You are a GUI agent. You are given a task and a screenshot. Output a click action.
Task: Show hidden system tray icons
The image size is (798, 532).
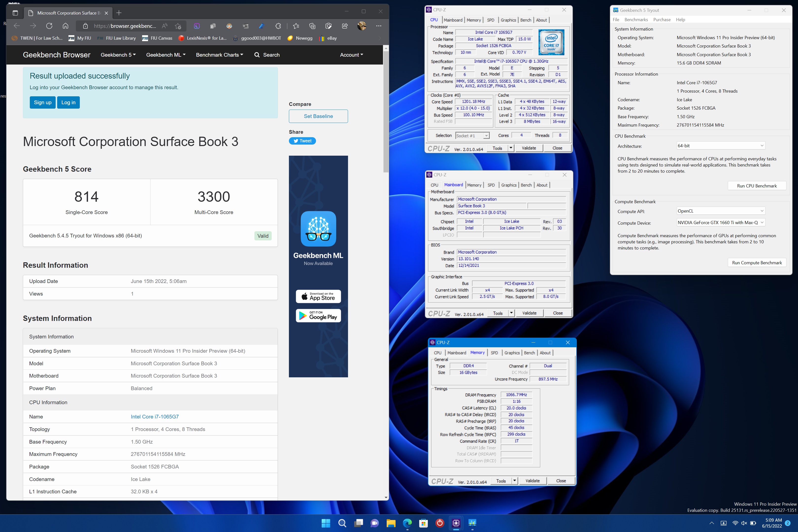point(712,523)
